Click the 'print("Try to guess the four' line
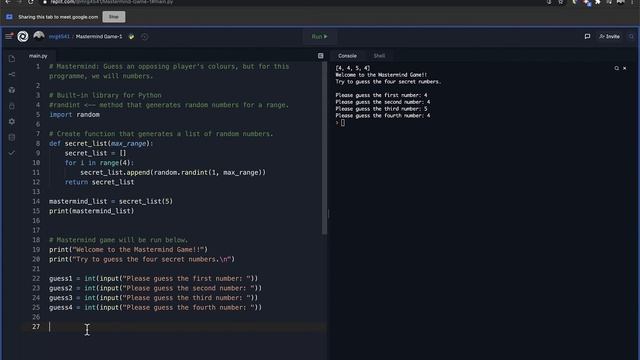 point(142,260)
